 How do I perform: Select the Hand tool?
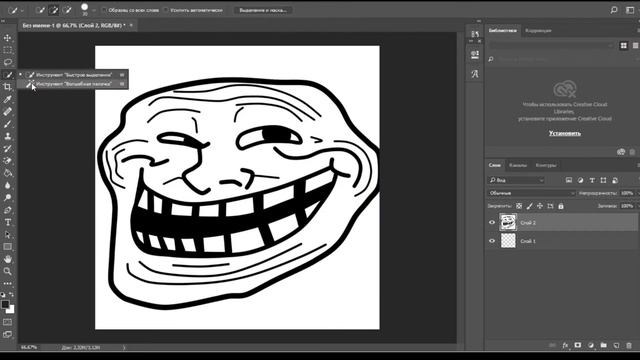7,259
